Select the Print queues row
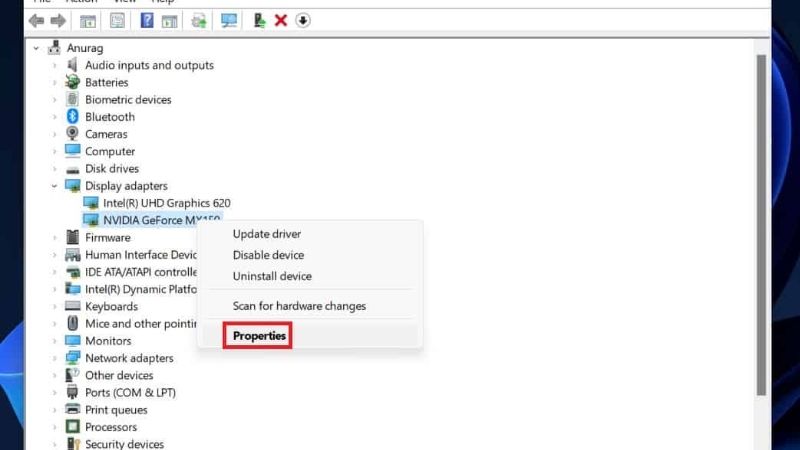The width and height of the screenshot is (800, 450). tap(116, 410)
